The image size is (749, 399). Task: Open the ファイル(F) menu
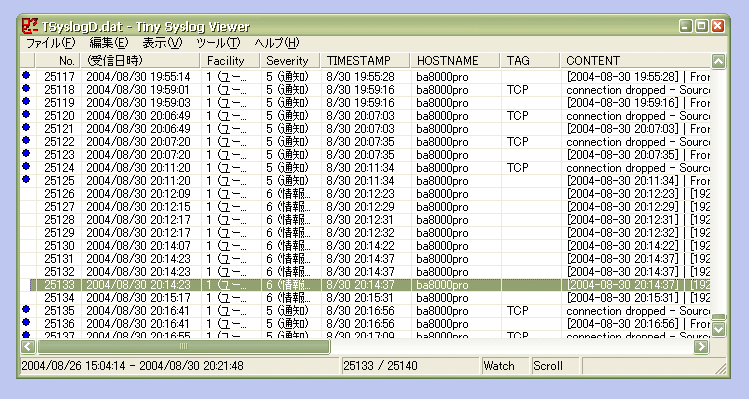[51, 43]
